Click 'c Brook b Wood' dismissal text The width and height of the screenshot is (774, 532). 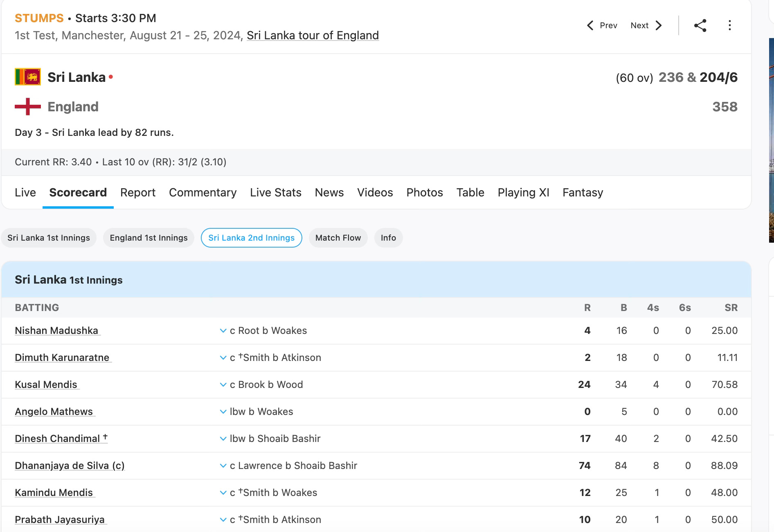point(266,385)
